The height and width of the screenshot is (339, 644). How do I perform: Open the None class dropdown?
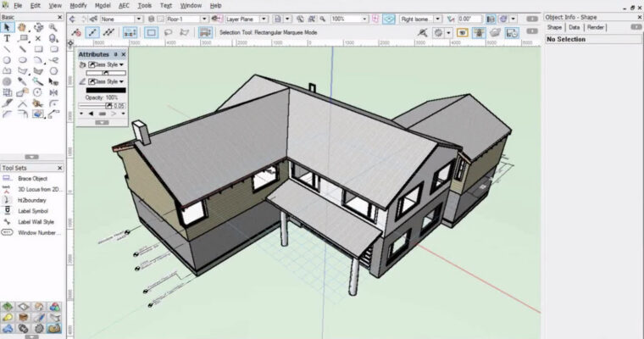point(121,19)
